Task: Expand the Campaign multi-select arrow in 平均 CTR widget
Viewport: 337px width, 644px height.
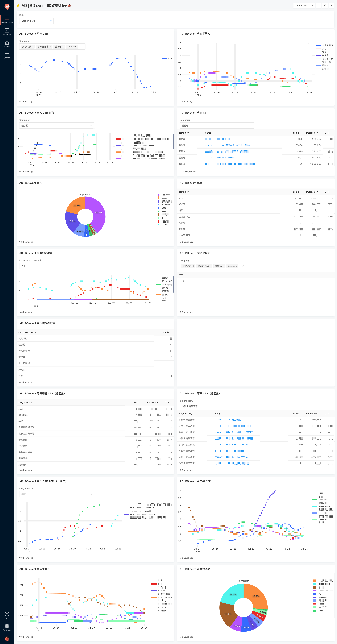Action: coord(82,47)
